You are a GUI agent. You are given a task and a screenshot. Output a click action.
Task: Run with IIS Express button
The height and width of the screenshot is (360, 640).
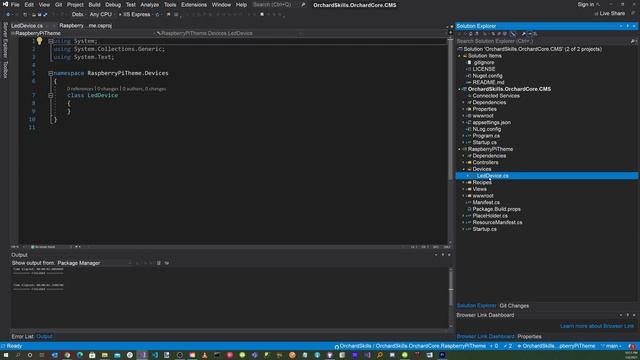tap(136, 14)
